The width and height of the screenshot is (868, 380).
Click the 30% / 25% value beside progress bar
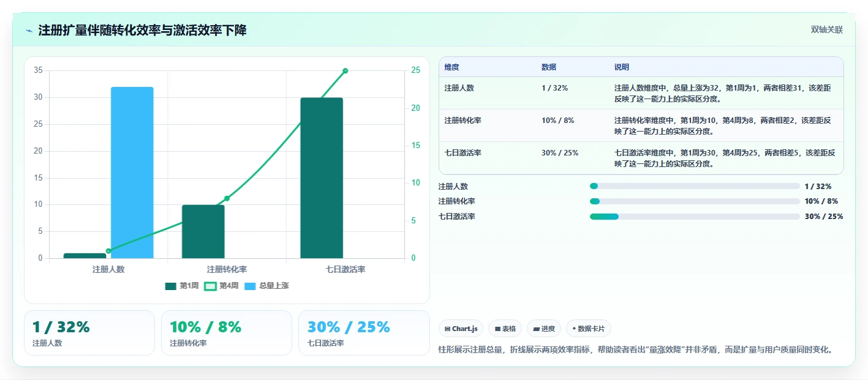pyautogui.click(x=824, y=216)
